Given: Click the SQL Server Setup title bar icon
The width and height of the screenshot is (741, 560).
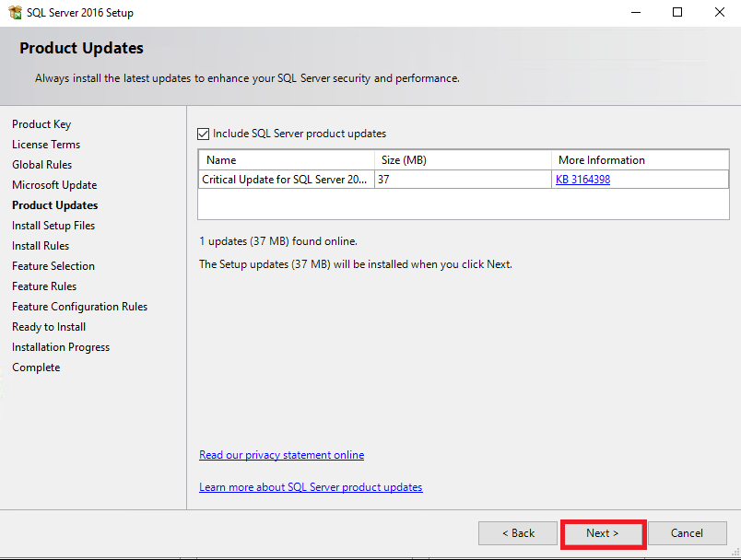Looking at the screenshot, I should [15, 12].
